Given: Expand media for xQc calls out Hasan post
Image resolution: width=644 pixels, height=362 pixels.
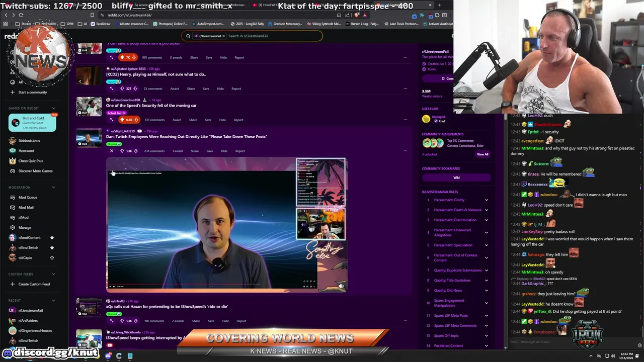Looking at the screenshot, I should click(112, 321).
